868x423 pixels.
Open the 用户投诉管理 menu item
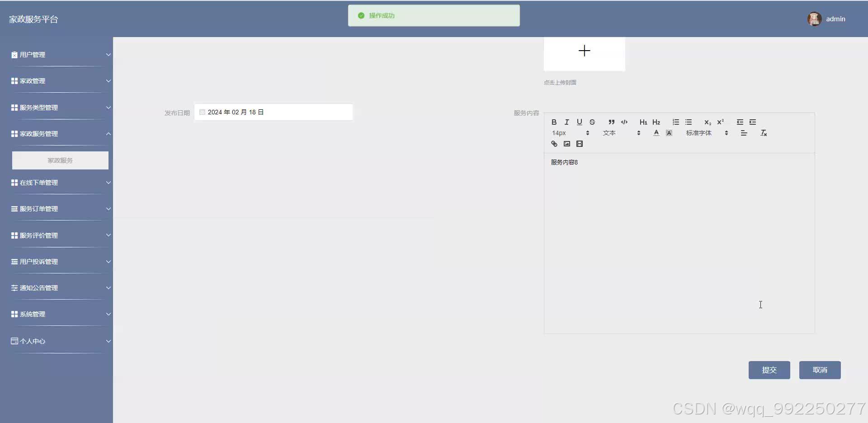[61, 262]
